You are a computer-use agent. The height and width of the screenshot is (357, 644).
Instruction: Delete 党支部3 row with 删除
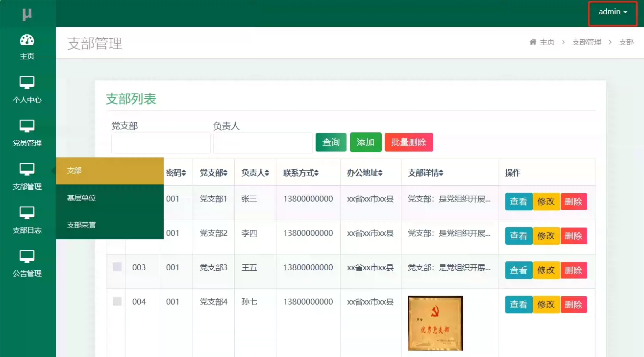pos(573,270)
